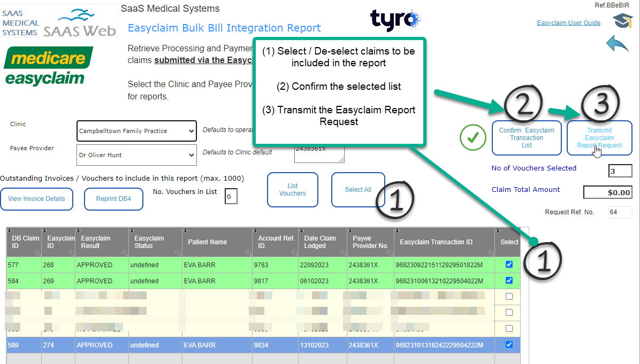Click the sort arrows icon in Payee Provider No. header

350,231
